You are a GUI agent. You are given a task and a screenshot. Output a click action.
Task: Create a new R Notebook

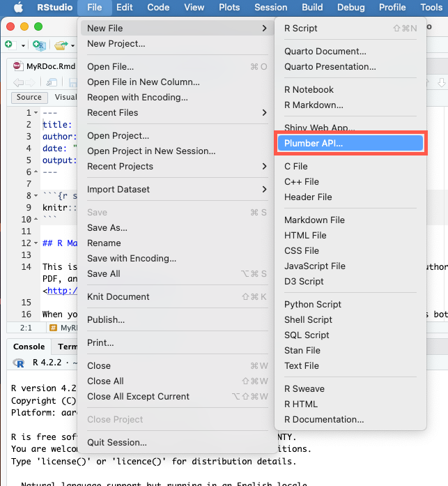(x=350, y=89)
